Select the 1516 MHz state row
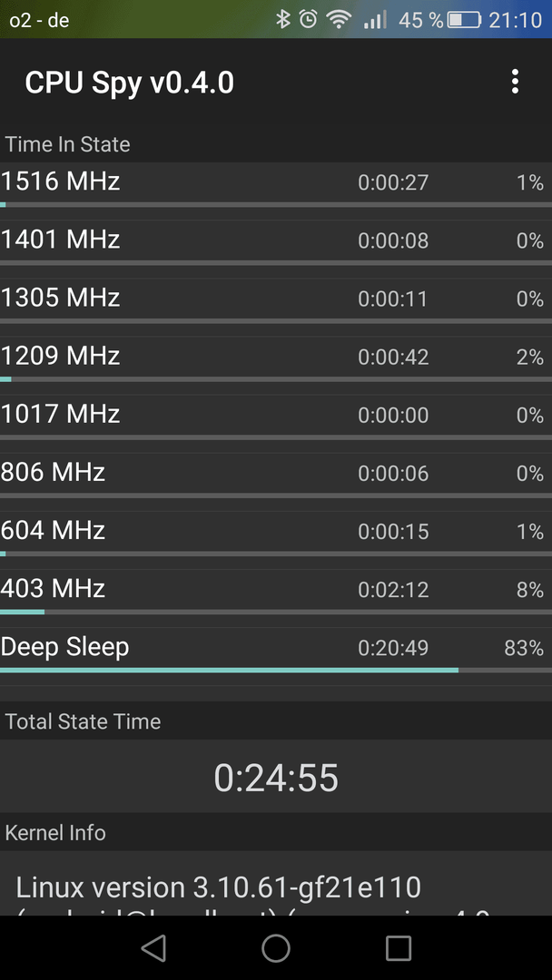The height and width of the screenshot is (980, 552). coord(276,186)
